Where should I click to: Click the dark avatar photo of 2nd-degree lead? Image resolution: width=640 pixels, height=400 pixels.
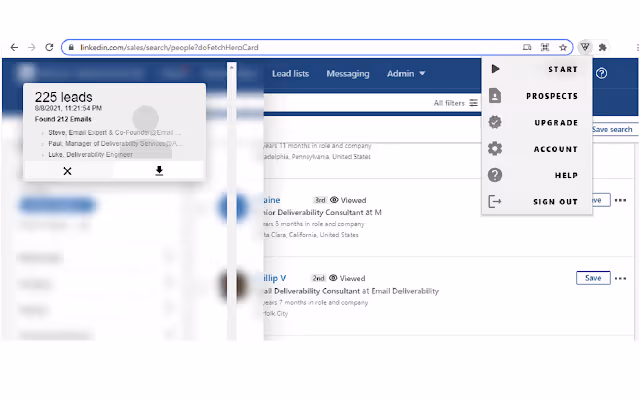point(232,285)
